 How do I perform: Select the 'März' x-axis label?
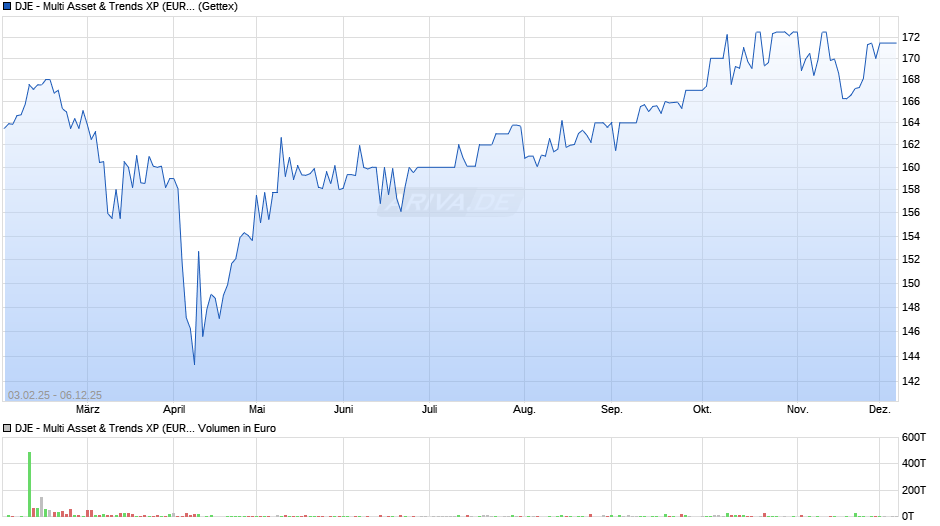[88, 410]
